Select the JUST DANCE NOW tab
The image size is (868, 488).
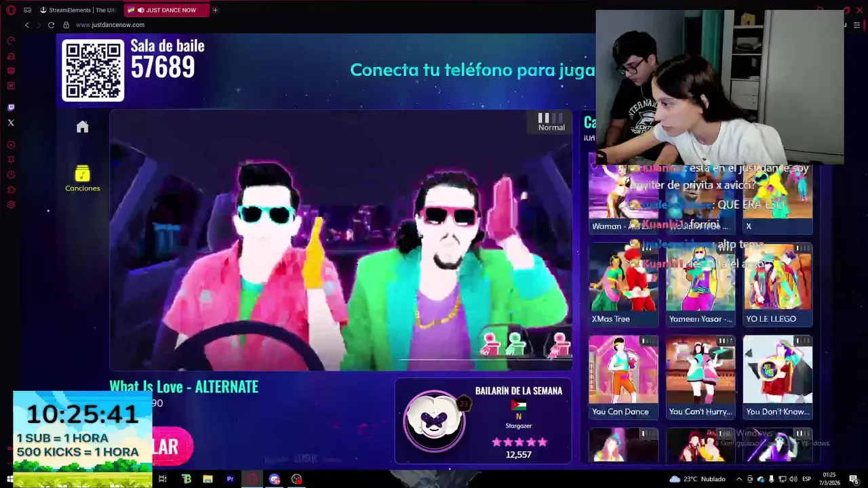pos(166,10)
